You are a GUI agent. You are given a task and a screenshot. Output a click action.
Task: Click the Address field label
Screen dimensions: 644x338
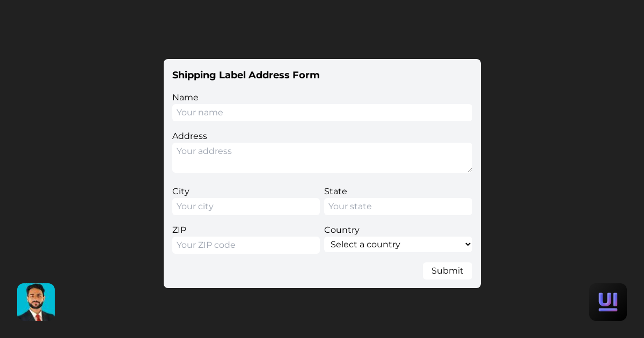click(189, 136)
